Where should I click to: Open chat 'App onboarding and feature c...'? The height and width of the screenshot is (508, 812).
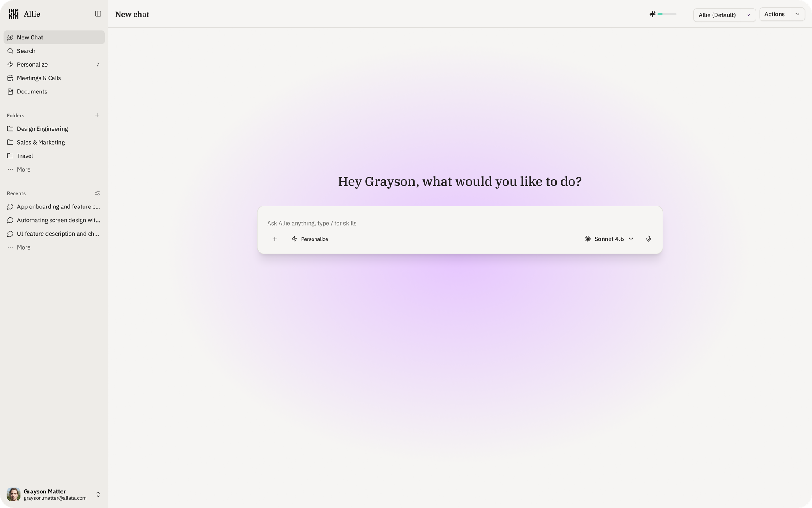[x=54, y=206]
